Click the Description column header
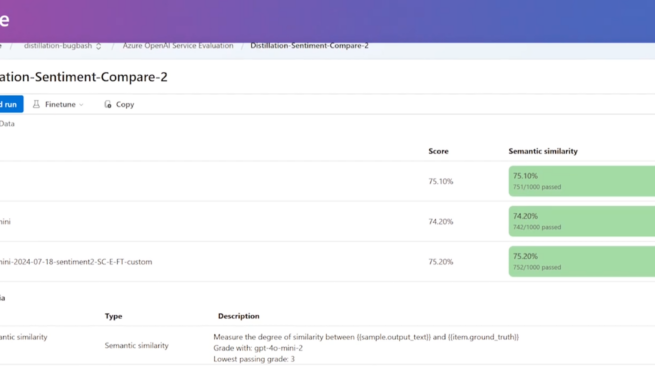The width and height of the screenshot is (655, 368). tap(239, 316)
